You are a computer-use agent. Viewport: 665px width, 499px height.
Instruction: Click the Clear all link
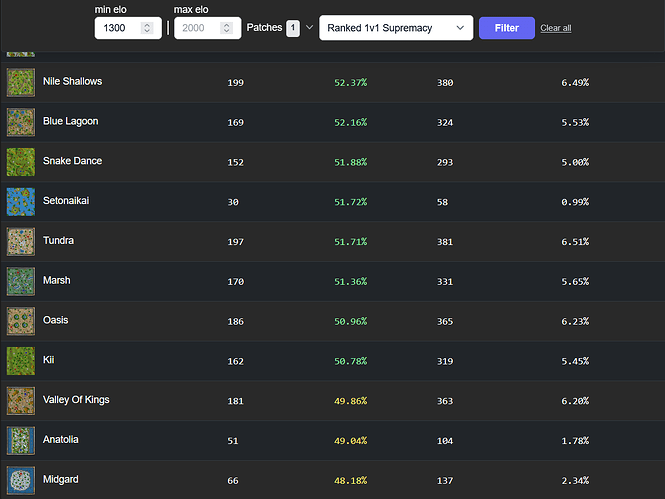coord(556,28)
